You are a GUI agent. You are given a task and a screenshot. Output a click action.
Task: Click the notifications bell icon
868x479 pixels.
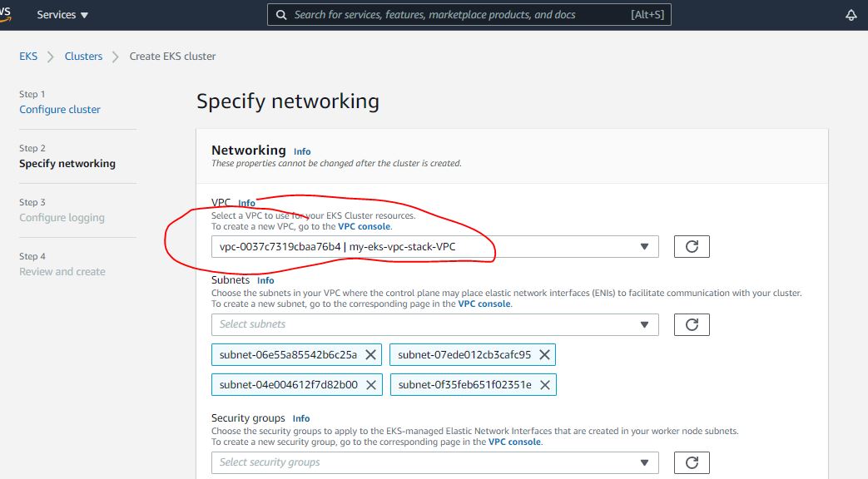coord(851,15)
